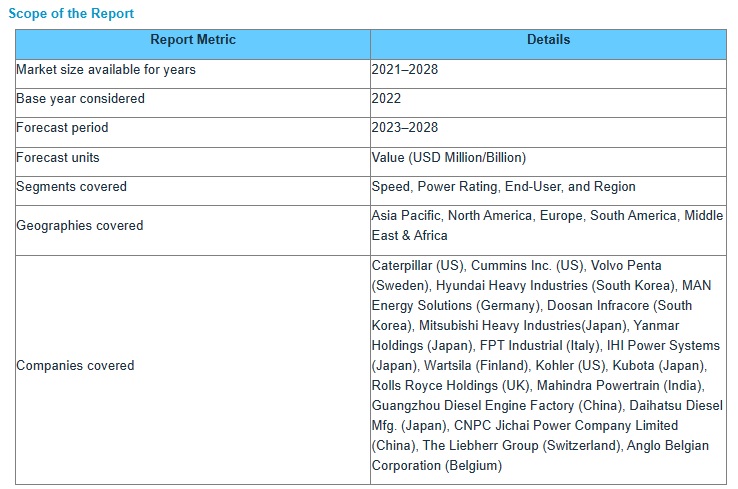Click "Speed, Power Rating, End-User, and Region" text

click(503, 187)
